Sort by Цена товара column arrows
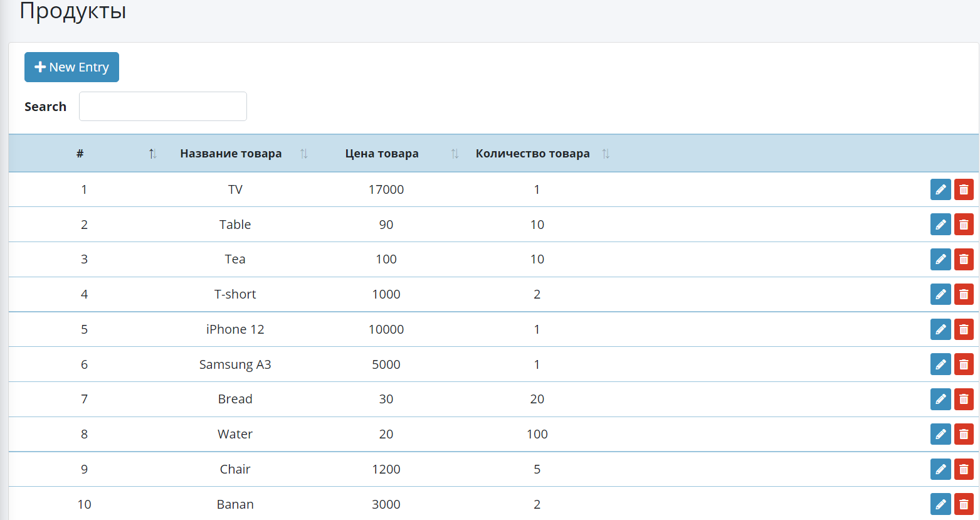Image resolution: width=980 pixels, height=520 pixels. (455, 154)
